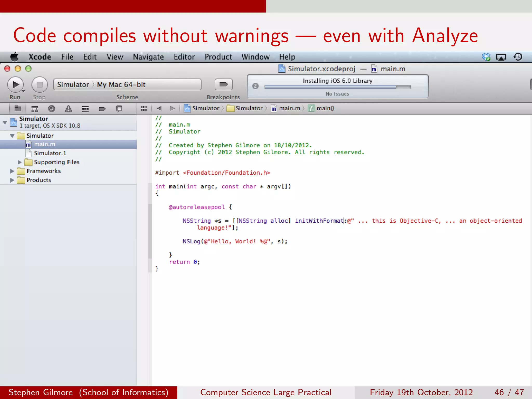The height and width of the screenshot is (399, 532).
Task: Select the Simulator project root item
Action: click(x=68, y=122)
